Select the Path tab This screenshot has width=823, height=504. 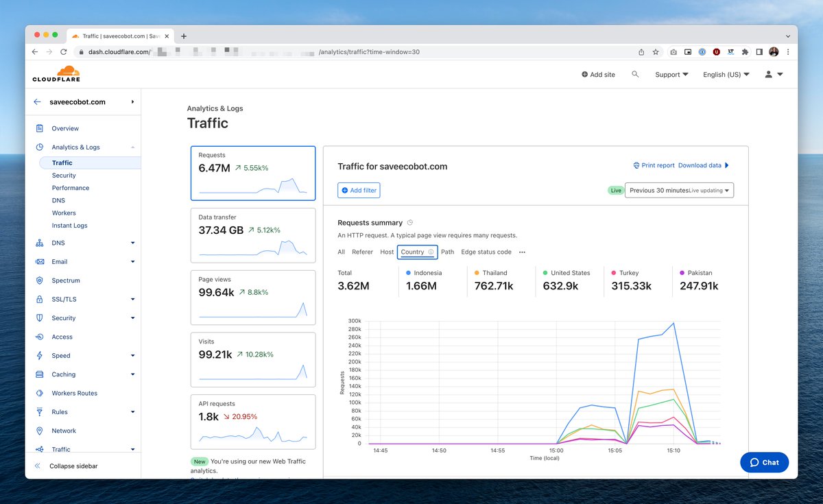point(447,252)
